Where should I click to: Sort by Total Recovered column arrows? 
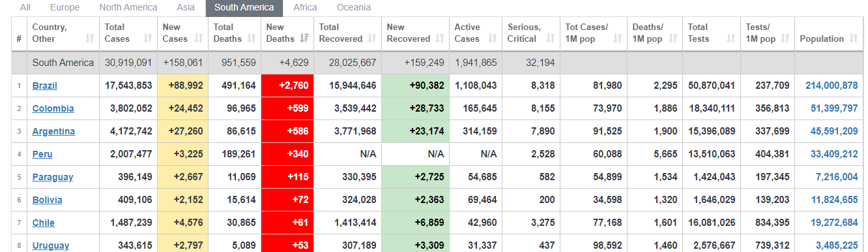[x=372, y=39]
